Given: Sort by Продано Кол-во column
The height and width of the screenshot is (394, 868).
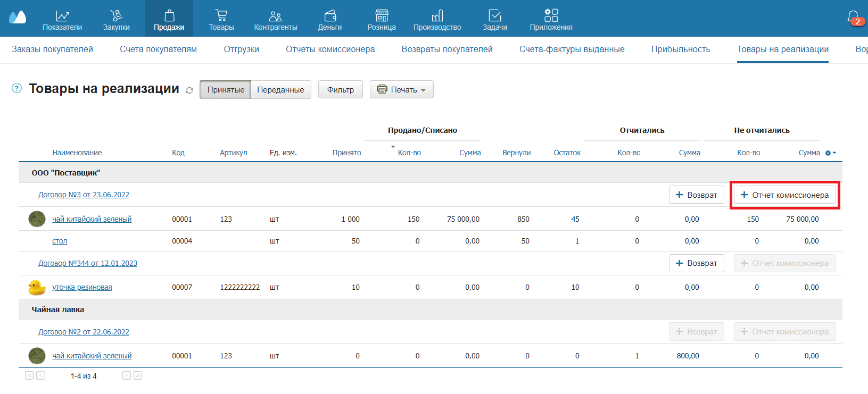Looking at the screenshot, I should (x=409, y=153).
